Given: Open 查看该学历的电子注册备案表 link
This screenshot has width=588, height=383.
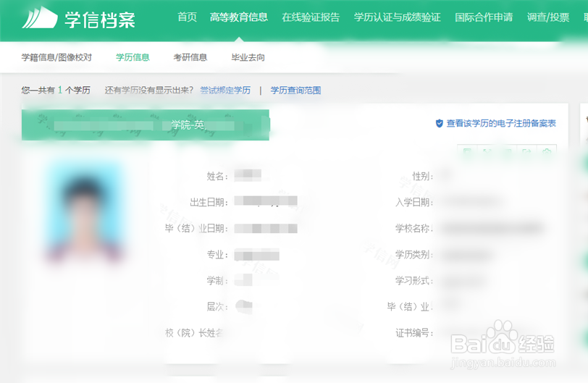Looking at the screenshot, I should [501, 123].
